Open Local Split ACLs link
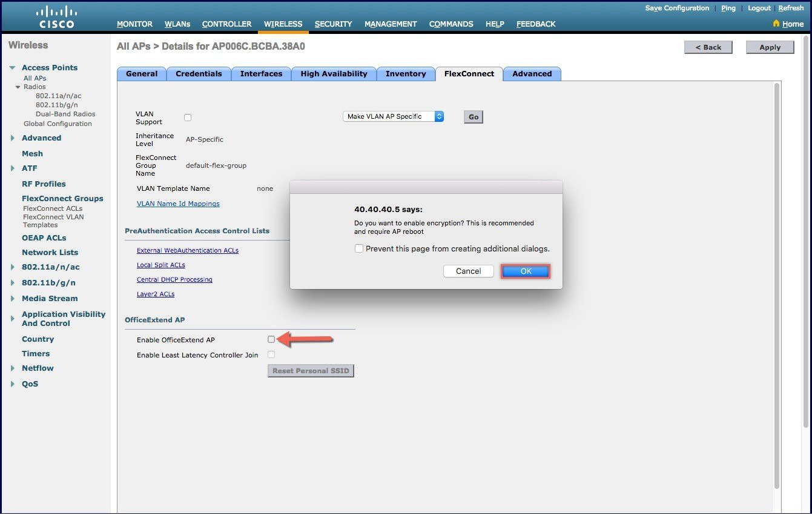Viewport: 812px width, 515px height. 161,265
